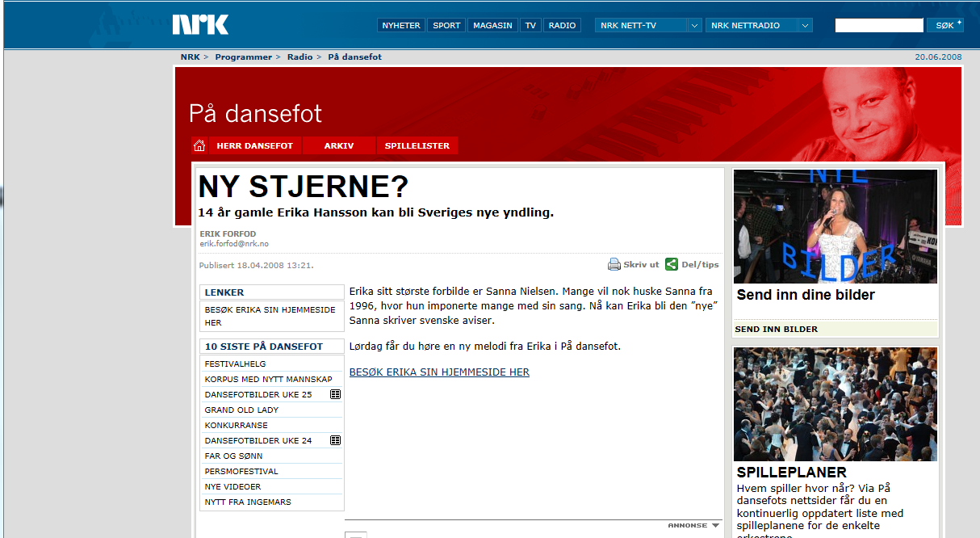Follow the Programmer breadcrumb link

pyautogui.click(x=244, y=57)
